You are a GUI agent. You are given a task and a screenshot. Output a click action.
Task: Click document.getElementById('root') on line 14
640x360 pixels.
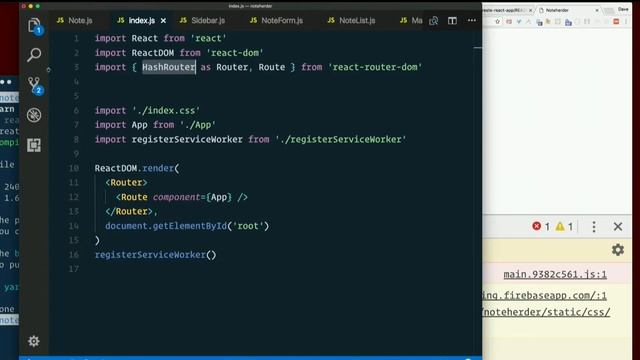pos(187,226)
